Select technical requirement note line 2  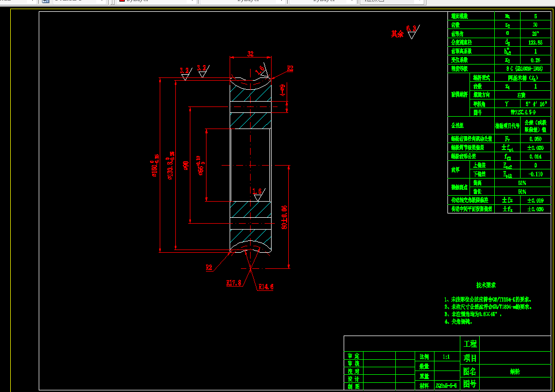488,307
